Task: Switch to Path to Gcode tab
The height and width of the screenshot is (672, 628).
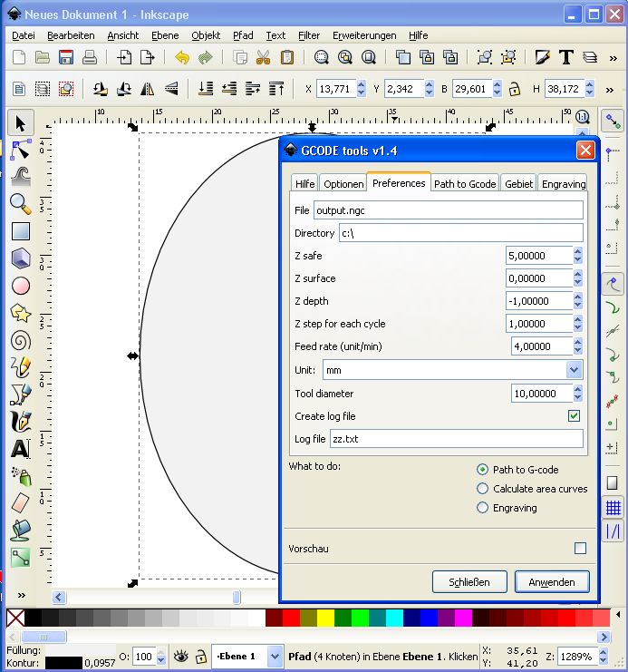Action: click(465, 183)
